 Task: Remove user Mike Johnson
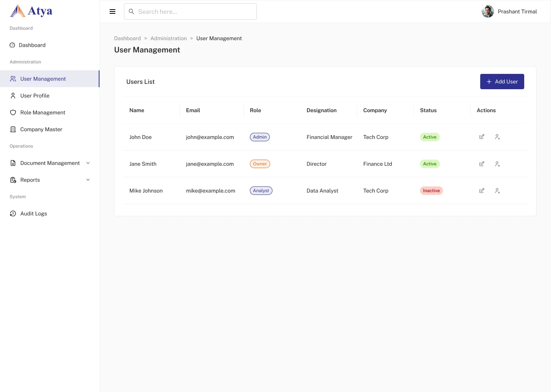497,191
